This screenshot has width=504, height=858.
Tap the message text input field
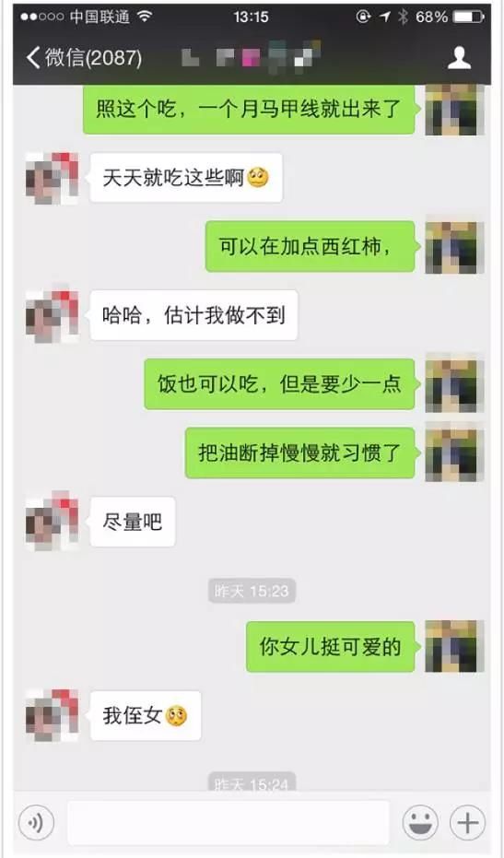[x=229, y=822]
